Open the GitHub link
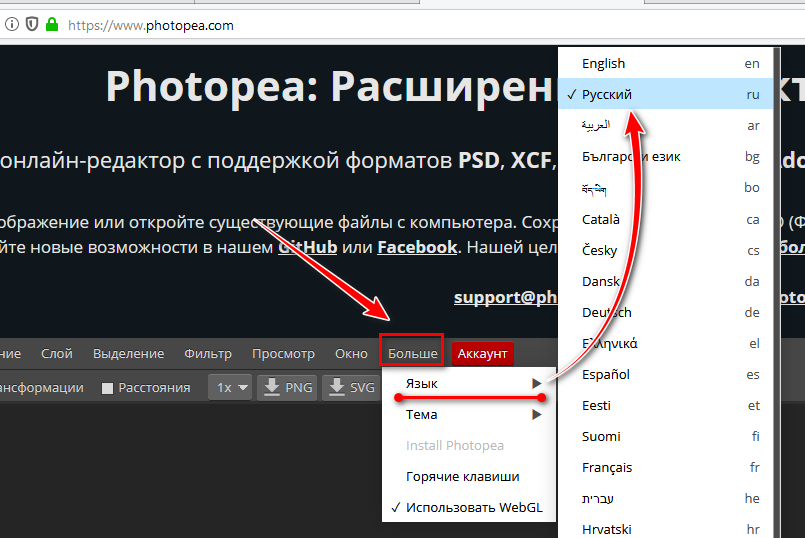Viewport: 805px width, 538px height. tap(308, 247)
